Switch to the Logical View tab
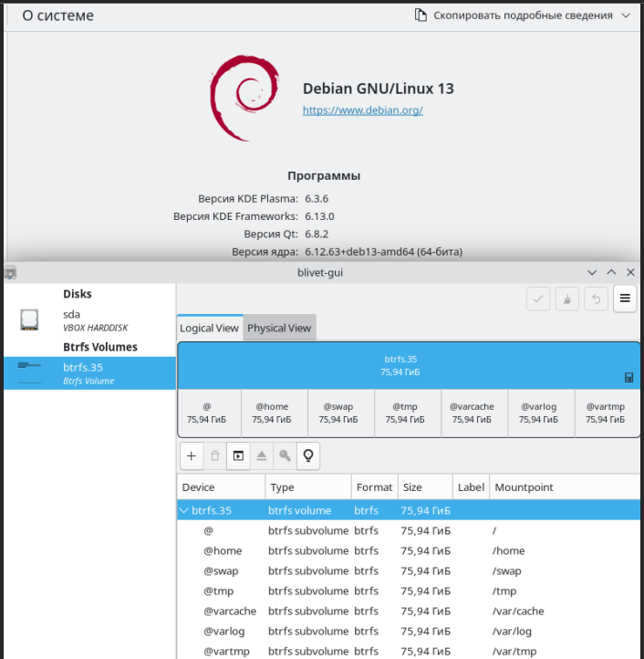 pos(209,328)
